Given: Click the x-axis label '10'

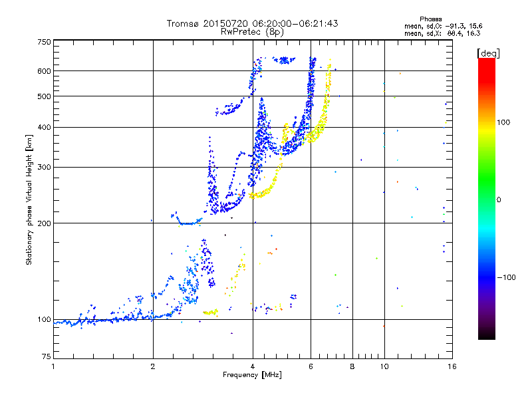Looking at the screenshot, I should pyautogui.click(x=384, y=366).
